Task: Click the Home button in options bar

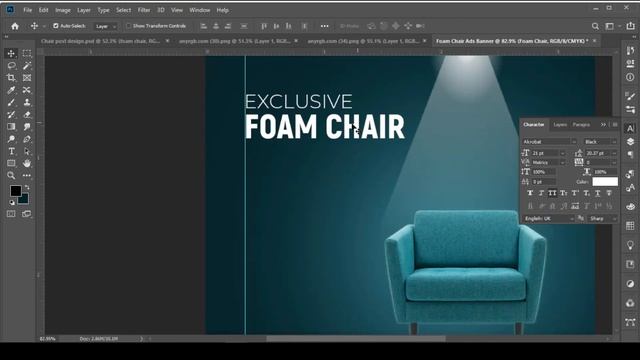Action: [15, 26]
